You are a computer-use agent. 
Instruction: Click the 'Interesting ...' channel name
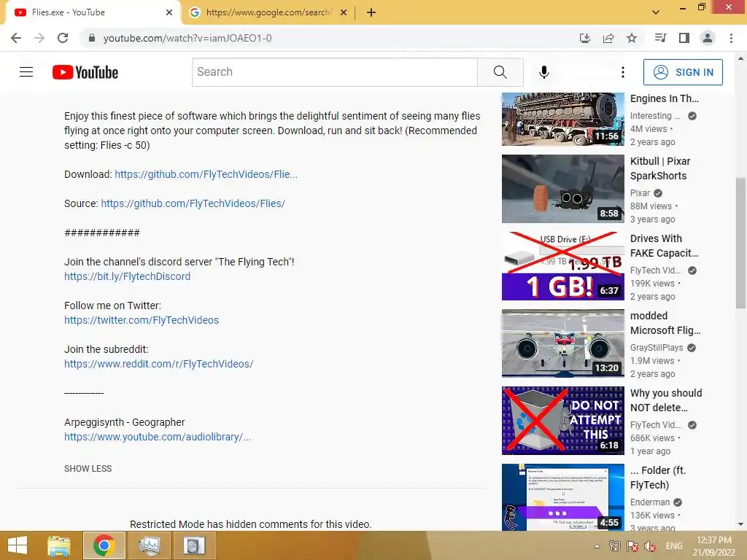654,116
